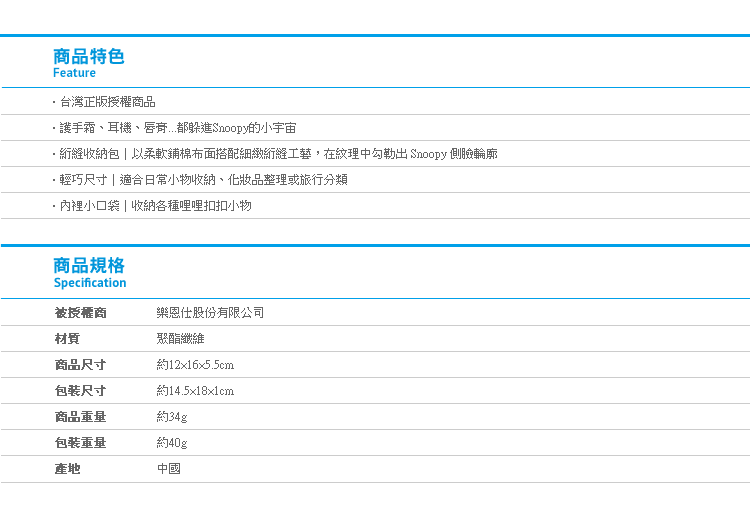750x505 pixels.
Task: Click the 聚酯纖維 material value
Action: pyautogui.click(x=181, y=339)
